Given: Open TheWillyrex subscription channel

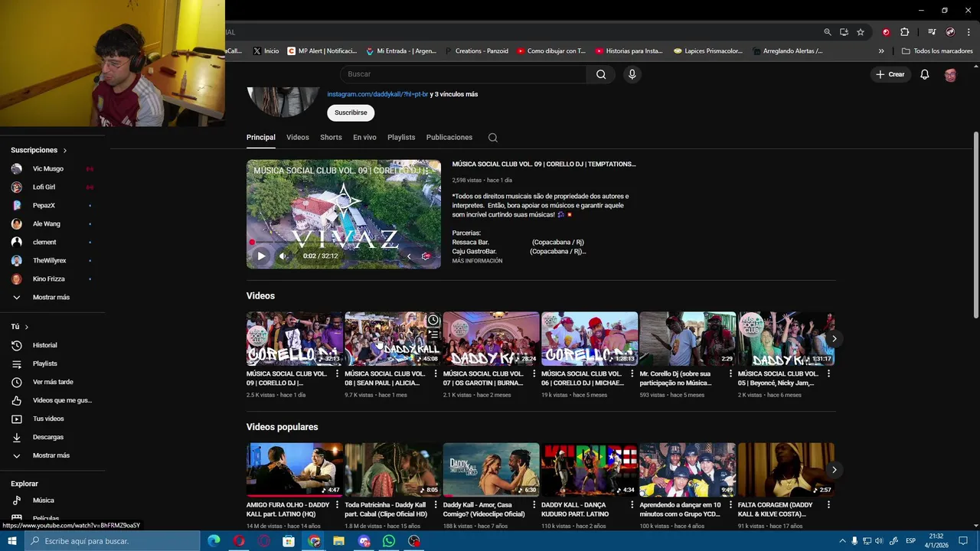Looking at the screenshot, I should (x=52, y=261).
